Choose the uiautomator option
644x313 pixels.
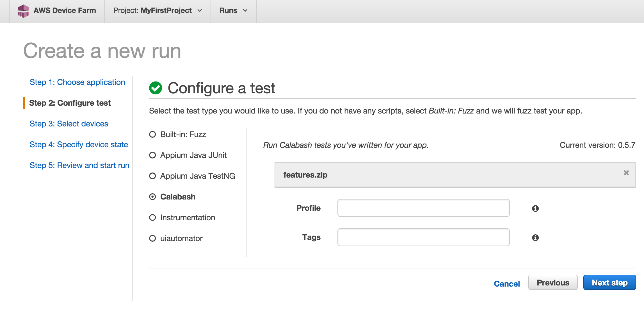tap(152, 239)
